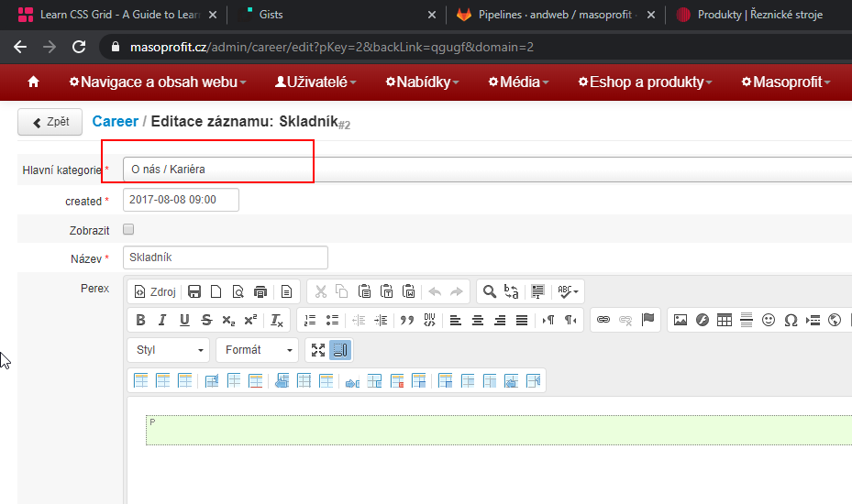Click the IFrame globe icon

835,320
